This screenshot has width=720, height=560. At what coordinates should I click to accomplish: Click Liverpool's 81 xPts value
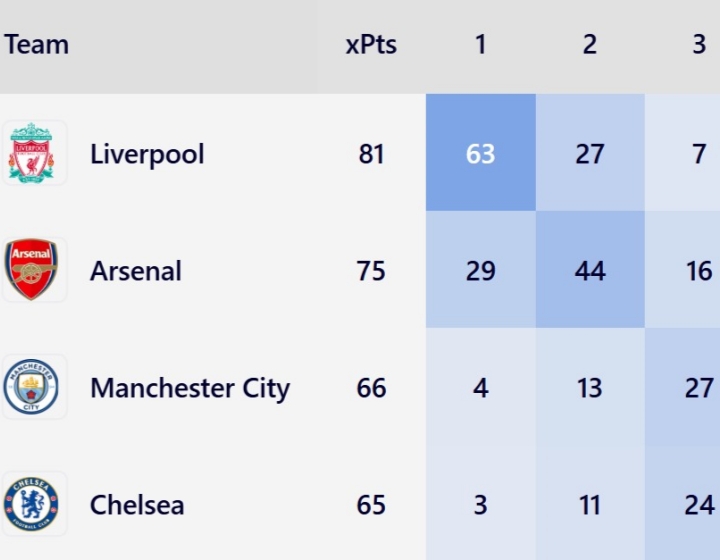point(371,154)
